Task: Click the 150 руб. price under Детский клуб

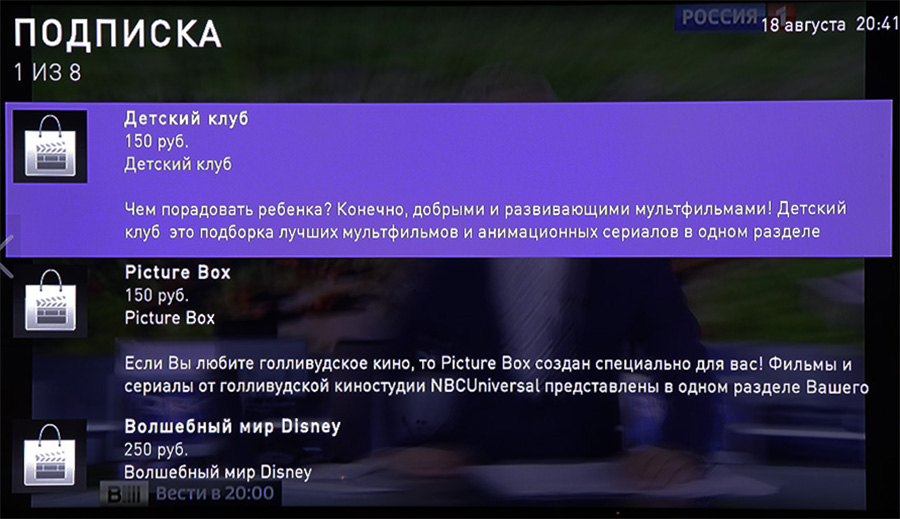Action: click(x=156, y=142)
